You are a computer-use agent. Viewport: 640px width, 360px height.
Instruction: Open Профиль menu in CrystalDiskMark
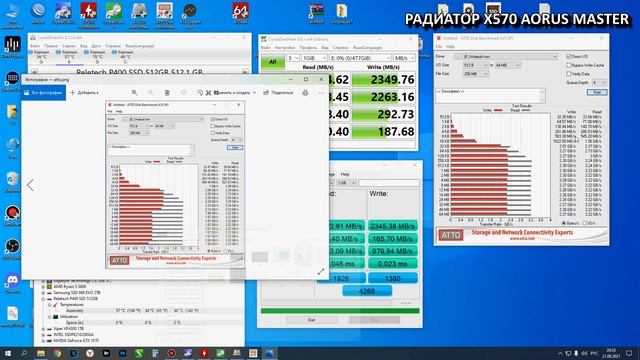tap(308, 48)
